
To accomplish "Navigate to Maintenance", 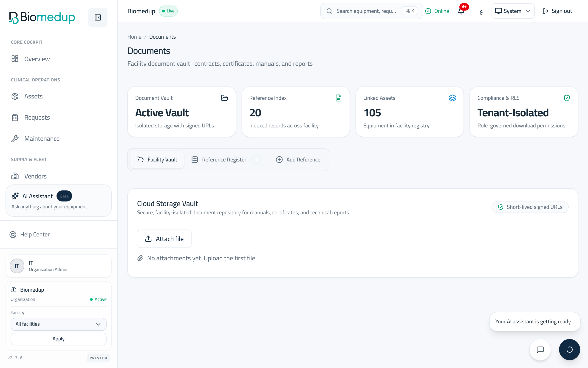I will pyautogui.click(x=59, y=138).
